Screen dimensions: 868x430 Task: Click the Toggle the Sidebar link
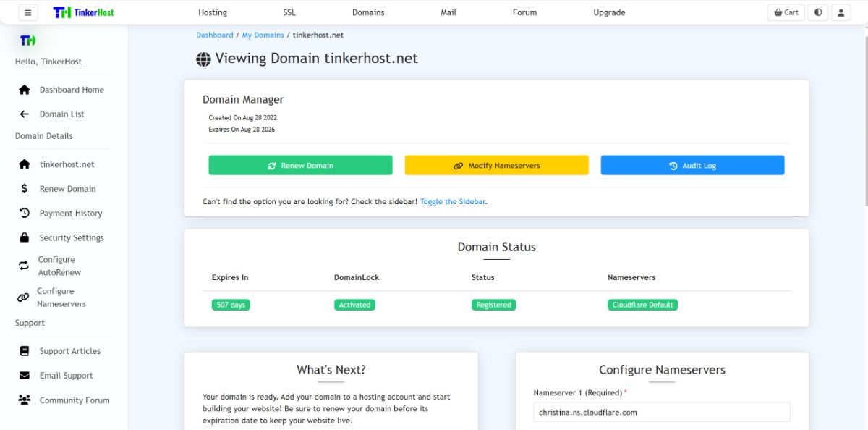click(x=453, y=202)
